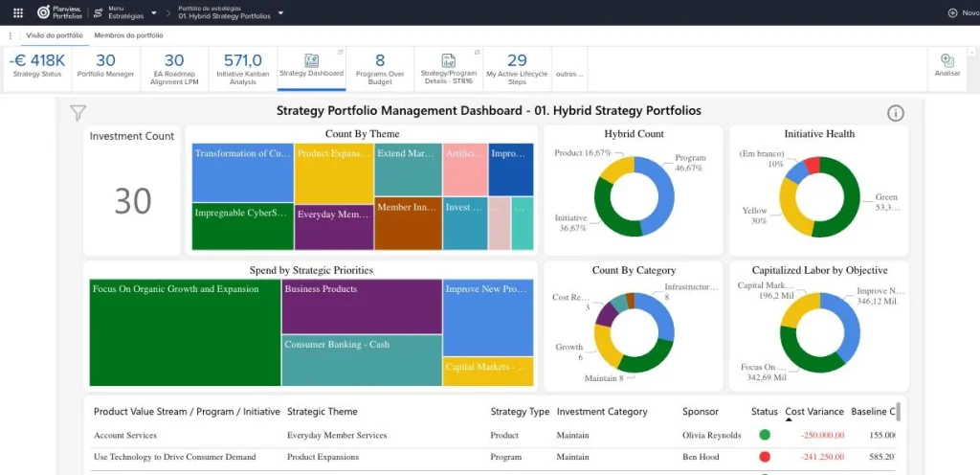Sort by Sponsor column header
The height and width of the screenshot is (475, 980).
[701, 411]
